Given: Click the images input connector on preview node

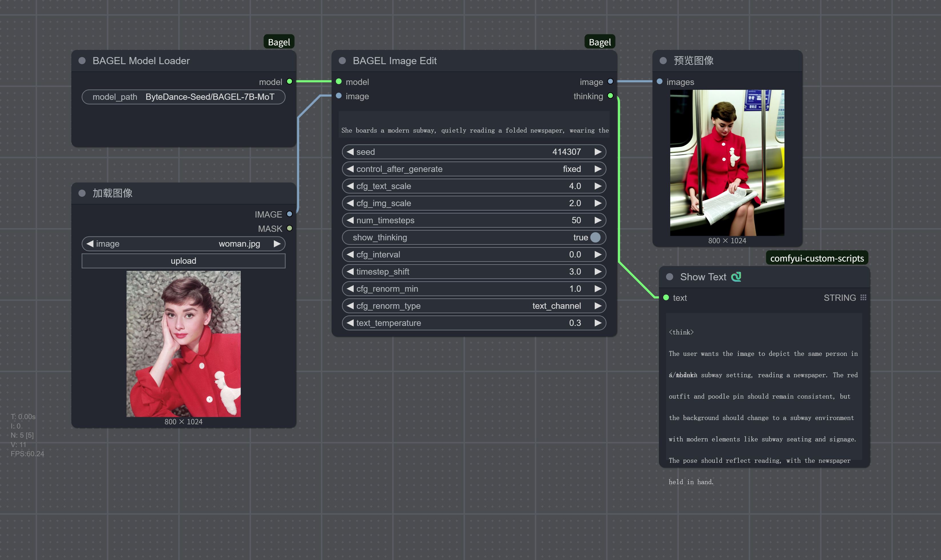Looking at the screenshot, I should pos(659,82).
